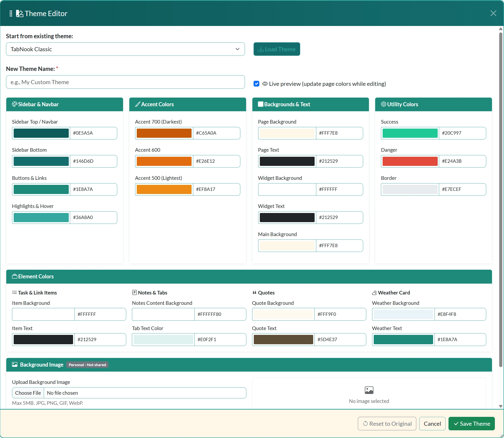
Task: Click the square icon on Backgrounds & Text header
Action: [x=261, y=104]
